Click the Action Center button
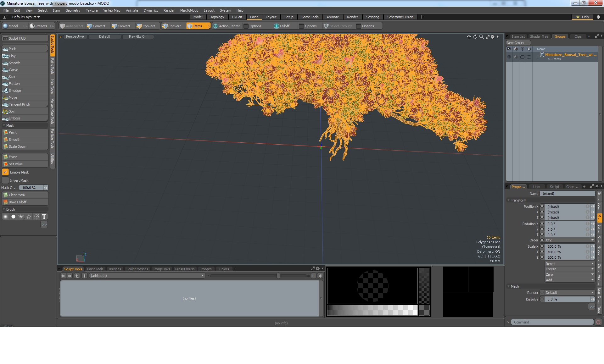604x364 pixels. [x=226, y=26]
